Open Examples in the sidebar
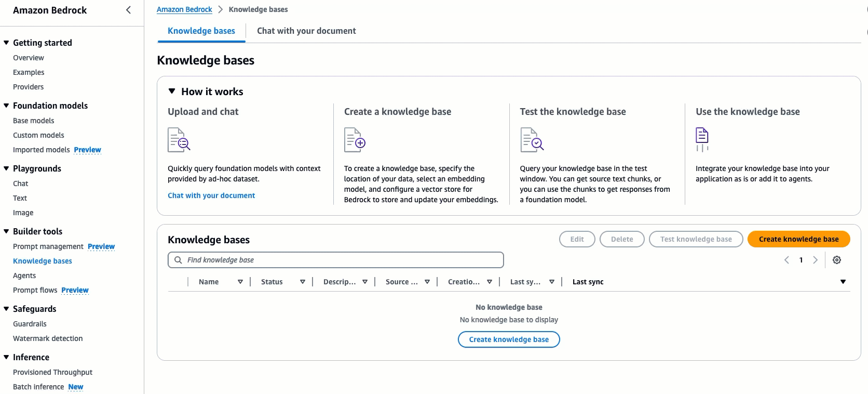Image resolution: width=868 pixels, height=394 pixels. coord(29,72)
